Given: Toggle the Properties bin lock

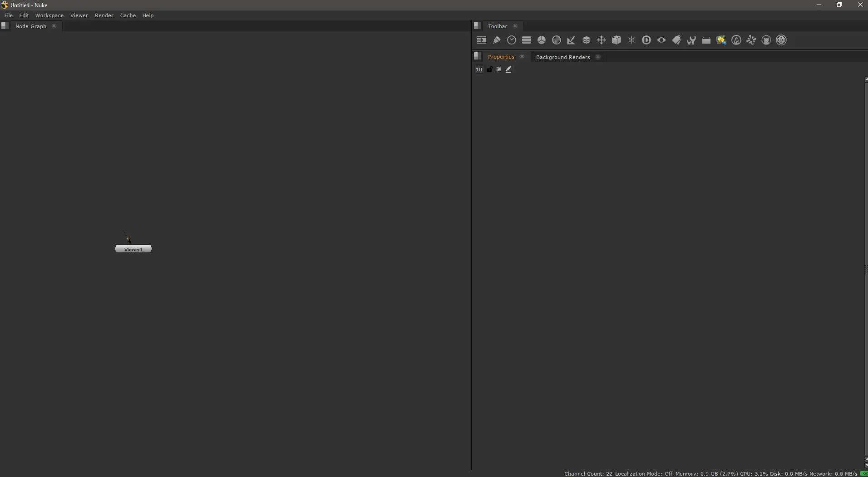Looking at the screenshot, I should tap(489, 70).
